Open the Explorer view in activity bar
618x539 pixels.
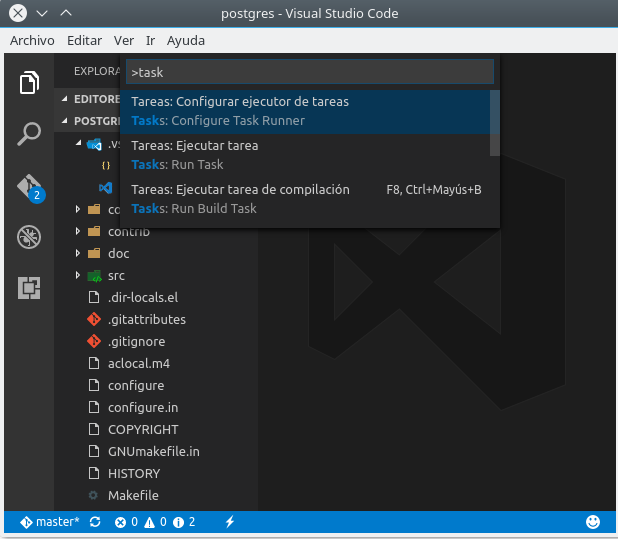29,83
